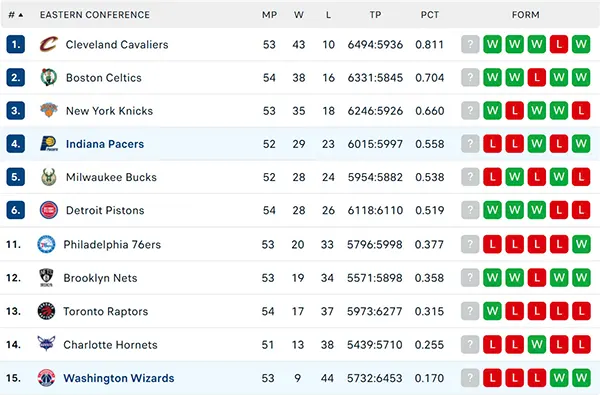Click the Milwaukee Bucks logo
Screen dimensions: 600x395
49,177
